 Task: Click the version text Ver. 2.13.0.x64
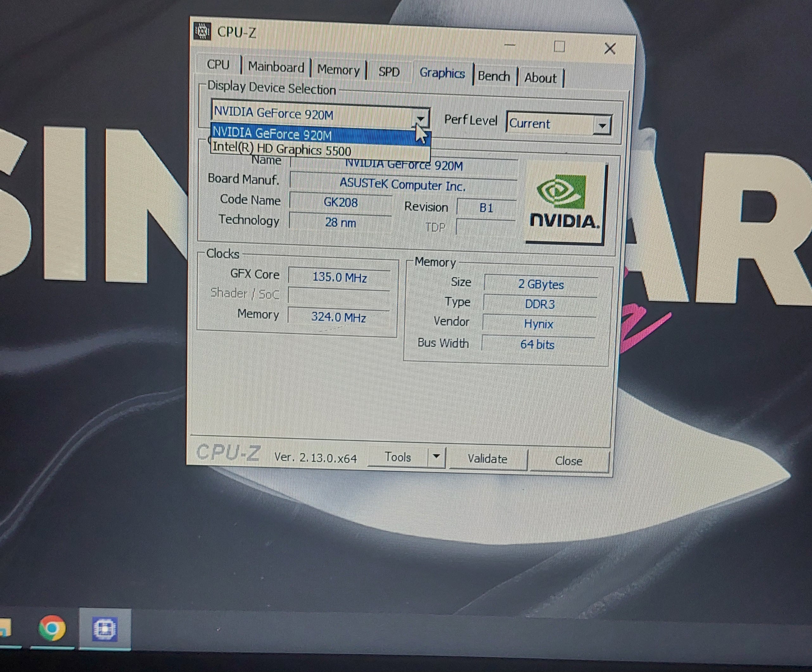(x=316, y=458)
